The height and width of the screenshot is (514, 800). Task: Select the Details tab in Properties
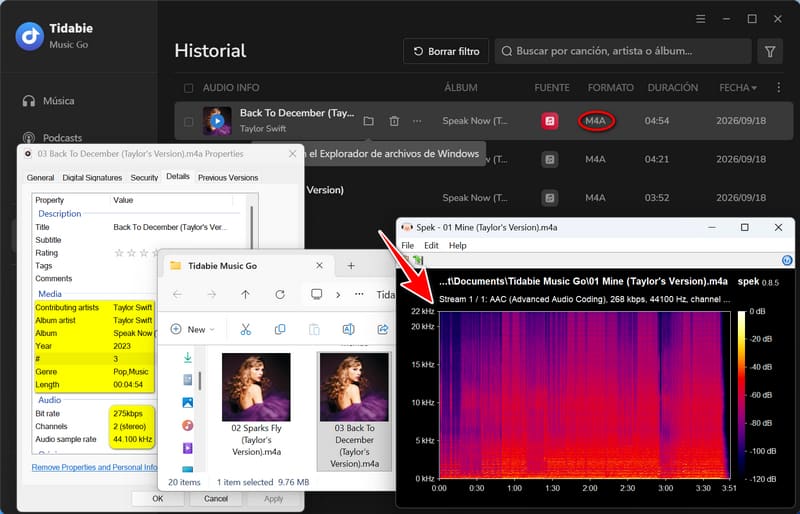pyautogui.click(x=178, y=176)
